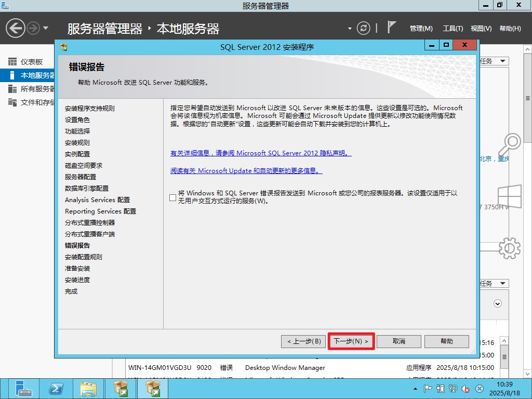Open Server Manager from the taskbar
This screenshot has height=399, width=532.
23,389
